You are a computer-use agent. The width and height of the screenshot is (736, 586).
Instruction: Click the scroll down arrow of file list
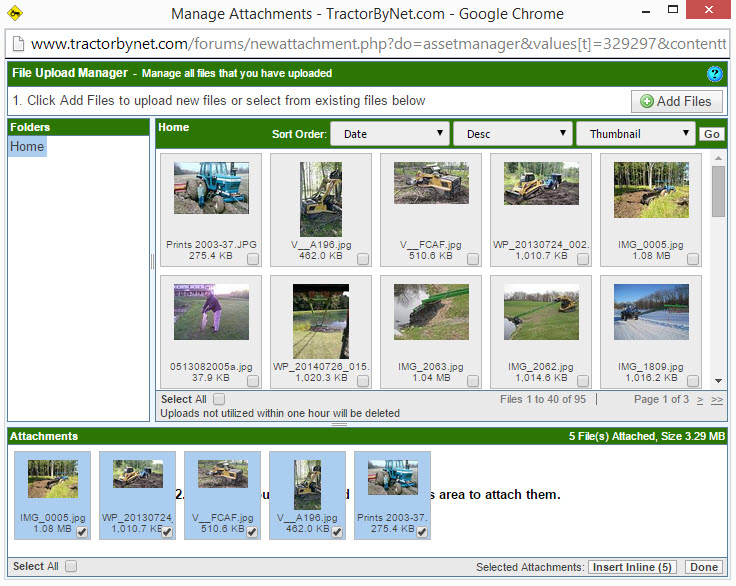tap(718, 381)
